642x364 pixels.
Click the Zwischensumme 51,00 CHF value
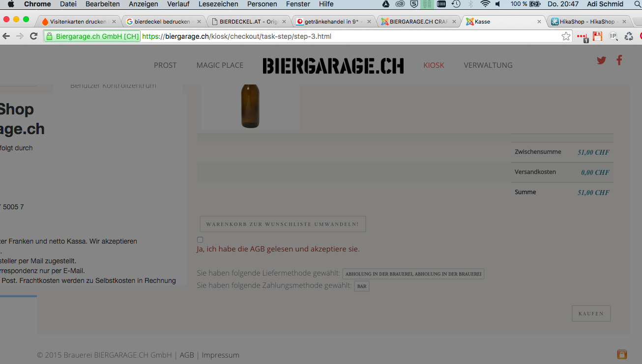tap(593, 152)
